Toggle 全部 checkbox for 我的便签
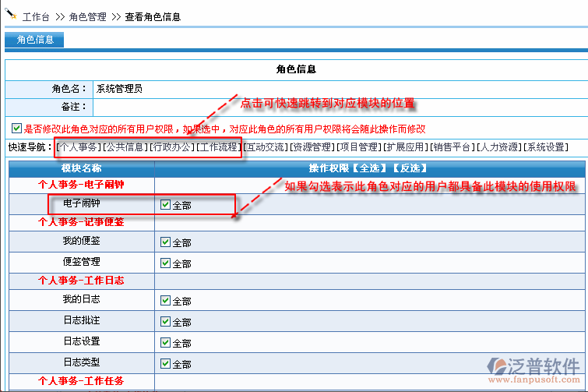The height and width of the screenshot is (392, 588). (x=164, y=242)
